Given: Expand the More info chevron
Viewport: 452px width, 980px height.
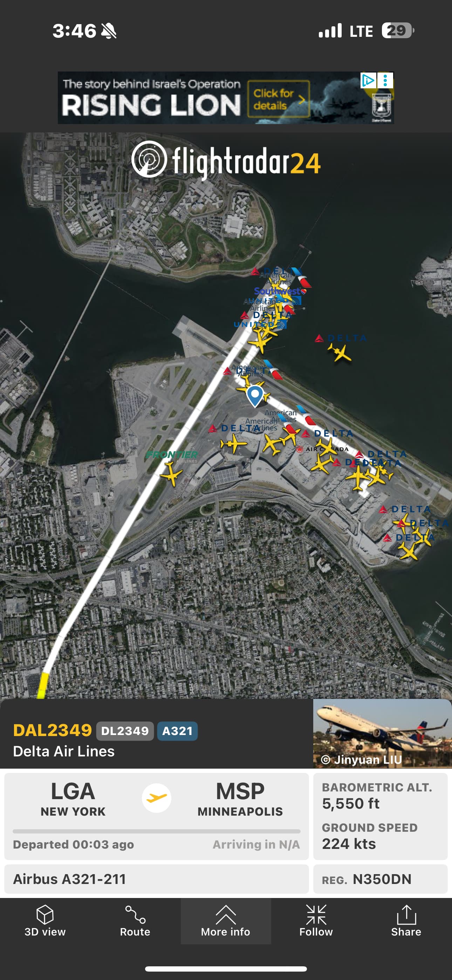Looking at the screenshot, I should (226, 914).
